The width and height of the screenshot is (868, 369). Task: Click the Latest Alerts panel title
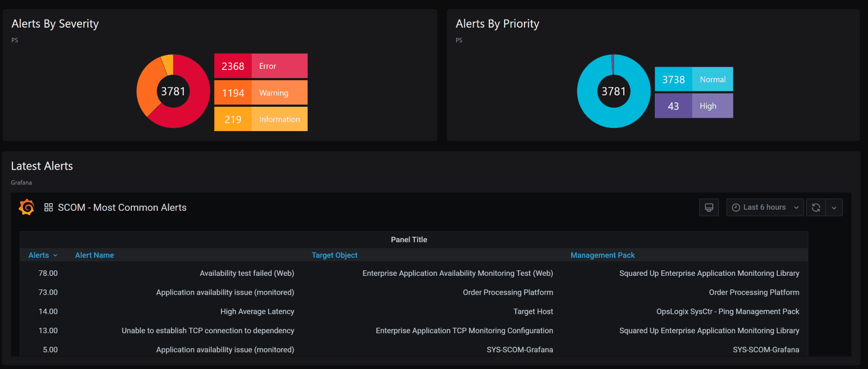[42, 166]
